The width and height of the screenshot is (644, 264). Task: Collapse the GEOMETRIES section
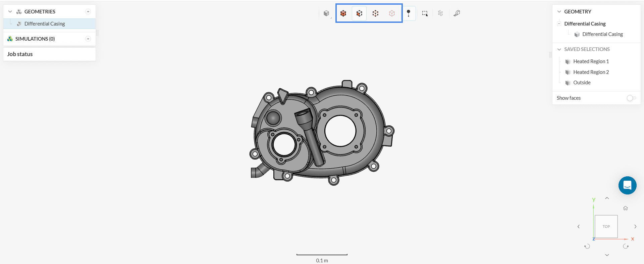10,12
